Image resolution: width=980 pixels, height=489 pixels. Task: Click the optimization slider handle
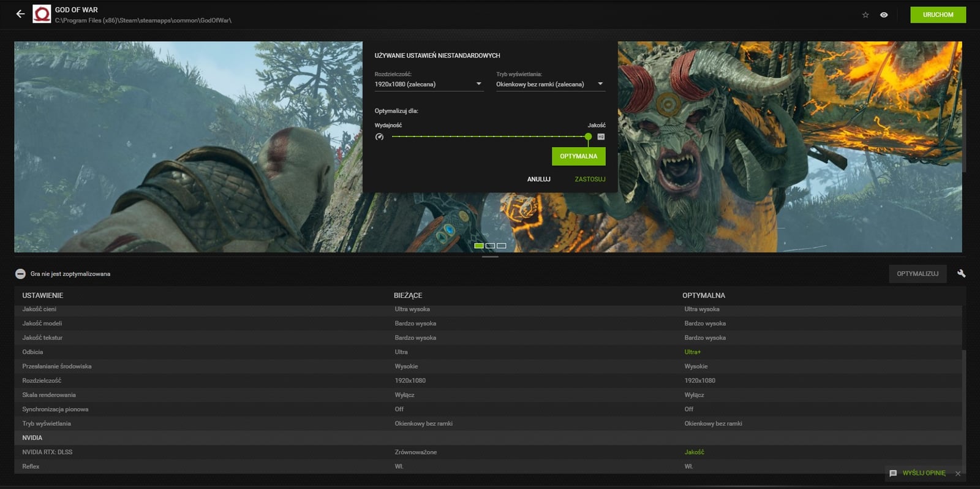(x=588, y=137)
